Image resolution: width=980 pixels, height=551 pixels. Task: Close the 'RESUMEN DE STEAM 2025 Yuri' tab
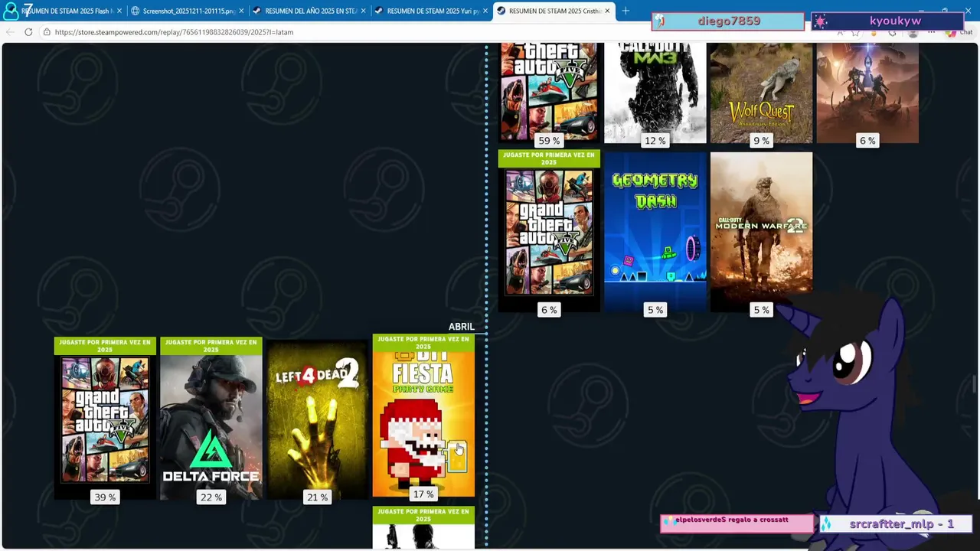pos(485,11)
